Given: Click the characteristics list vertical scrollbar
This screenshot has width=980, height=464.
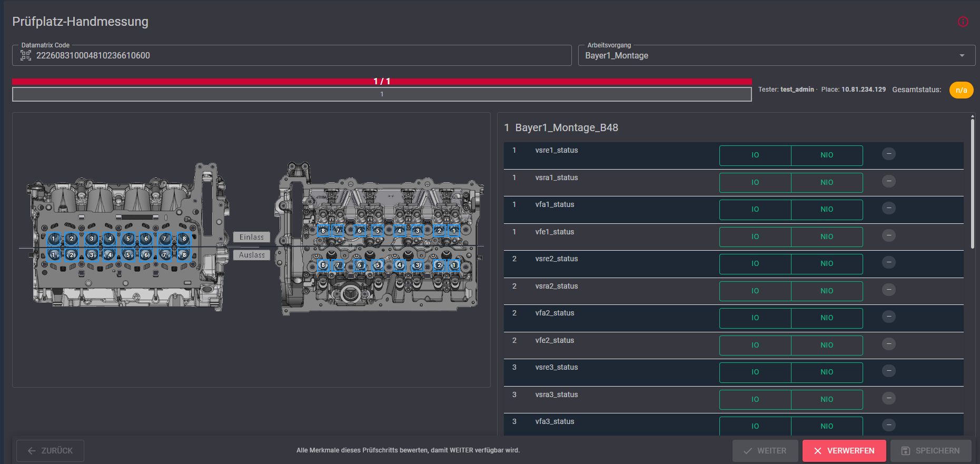Looking at the screenshot, I should pos(972,183).
